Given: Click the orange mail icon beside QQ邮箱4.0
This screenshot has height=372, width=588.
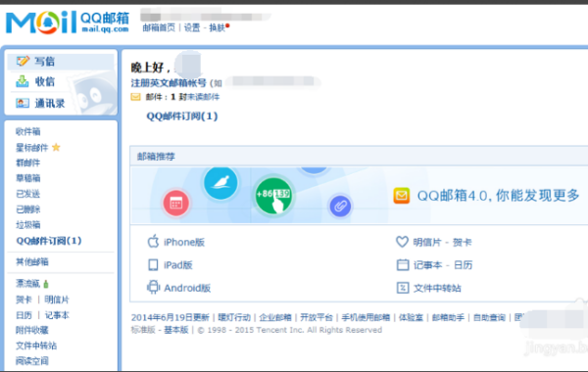Looking at the screenshot, I should 401,196.
